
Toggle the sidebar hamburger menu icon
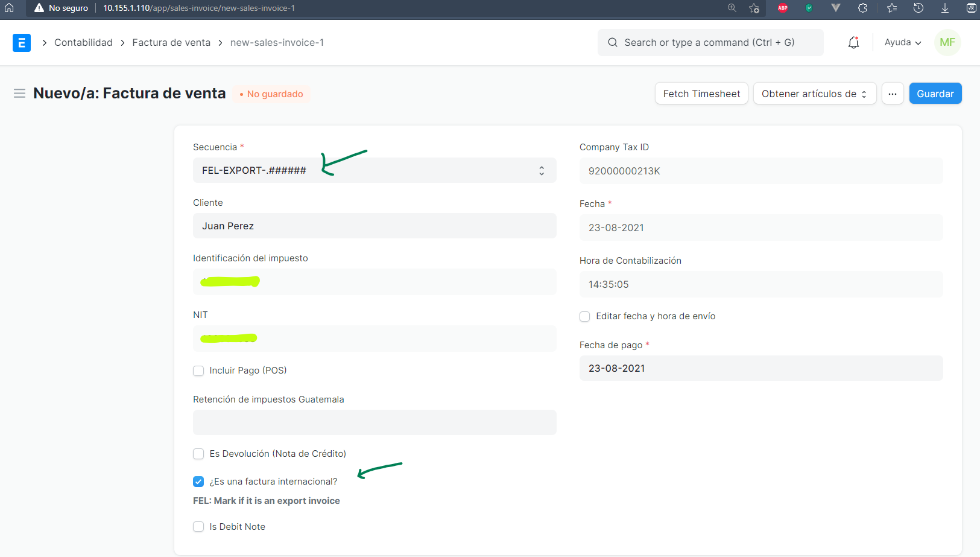(19, 94)
